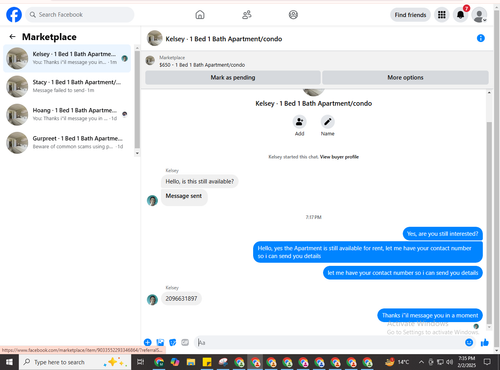Image resolution: width=500 pixels, height=370 pixels.
Task: Click 'Thanks i'll message you in a moment' bubble
Action: 430,315
